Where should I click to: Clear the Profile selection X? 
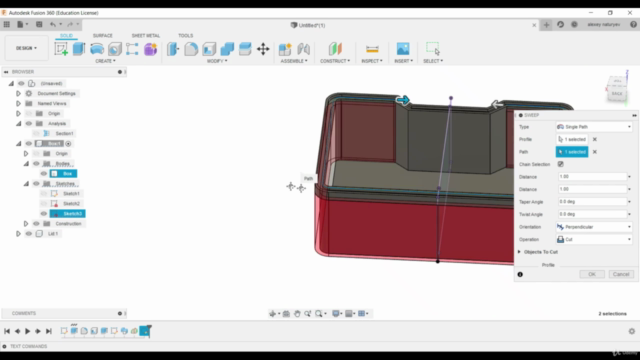click(595, 139)
